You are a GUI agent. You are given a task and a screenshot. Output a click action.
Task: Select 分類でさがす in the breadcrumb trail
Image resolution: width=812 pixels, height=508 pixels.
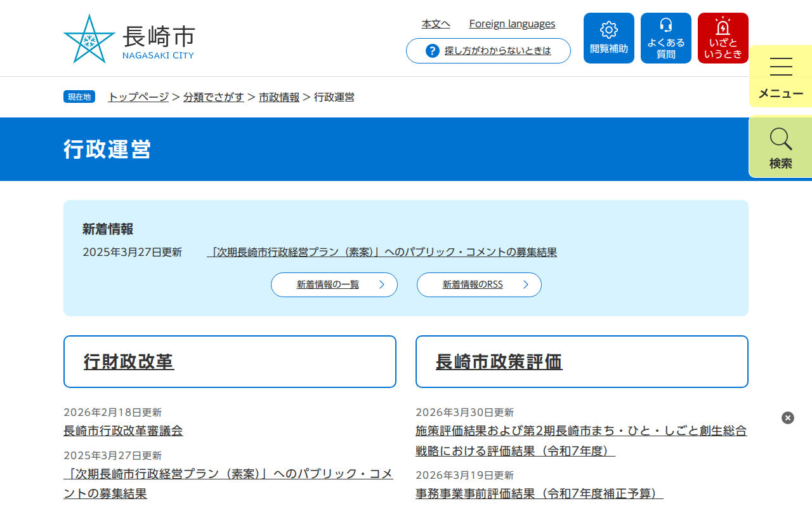[x=214, y=97]
